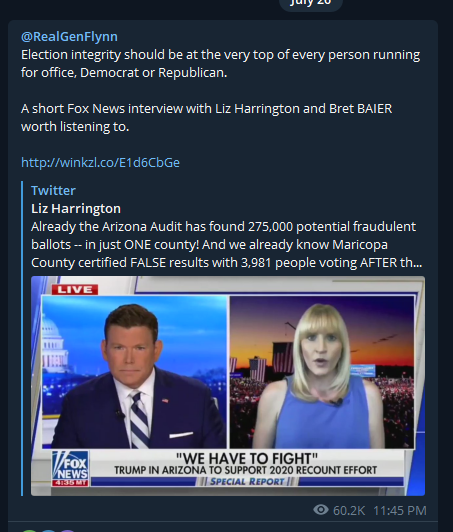453x532 pixels.
Task: Click the man in navy suit in thumbnail
Action: pos(134,377)
